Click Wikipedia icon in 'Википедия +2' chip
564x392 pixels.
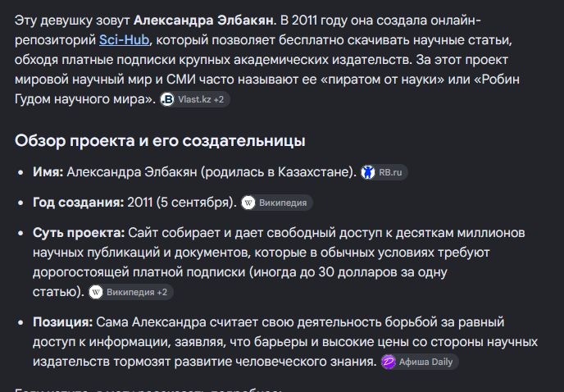click(96, 292)
